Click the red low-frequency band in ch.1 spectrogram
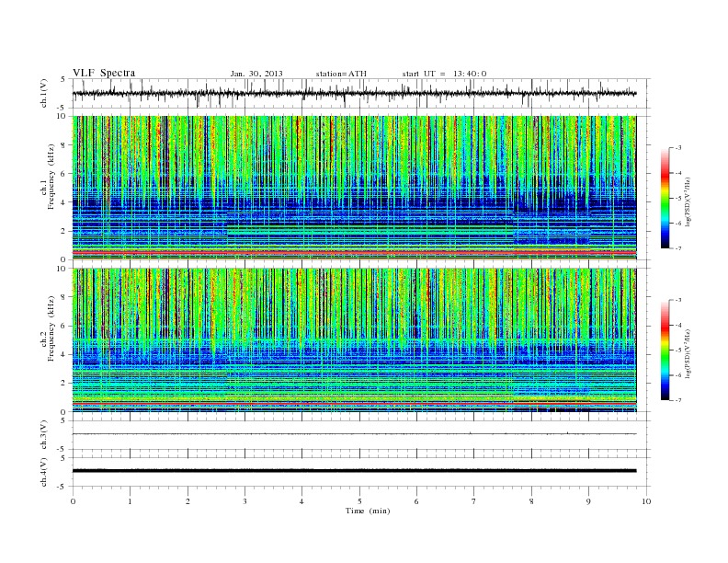Image resolution: width=728 pixels, height=563 pixels. [x=354, y=252]
